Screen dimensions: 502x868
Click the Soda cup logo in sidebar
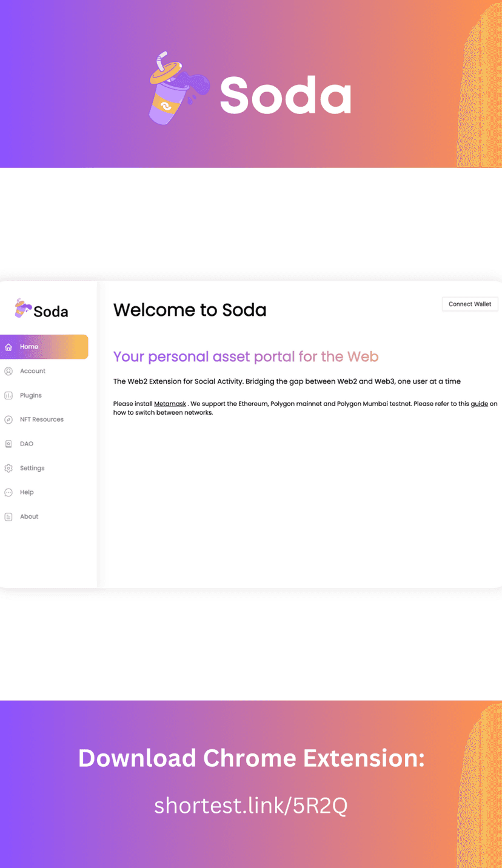click(22, 308)
